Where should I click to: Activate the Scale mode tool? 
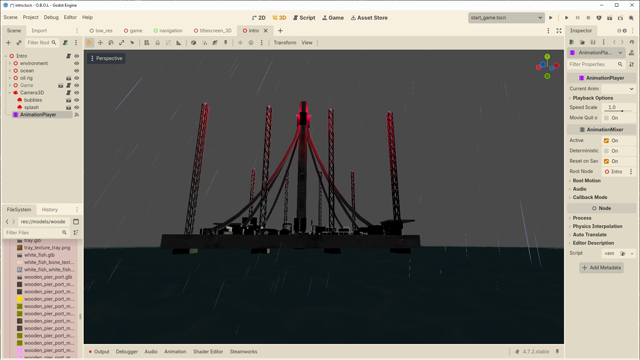121,42
